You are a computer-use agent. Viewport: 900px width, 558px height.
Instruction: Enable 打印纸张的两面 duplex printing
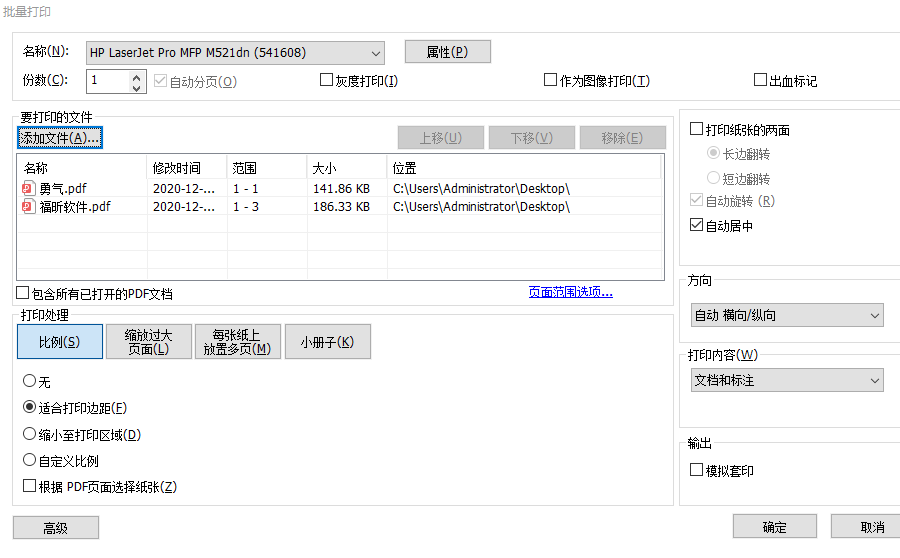696,129
